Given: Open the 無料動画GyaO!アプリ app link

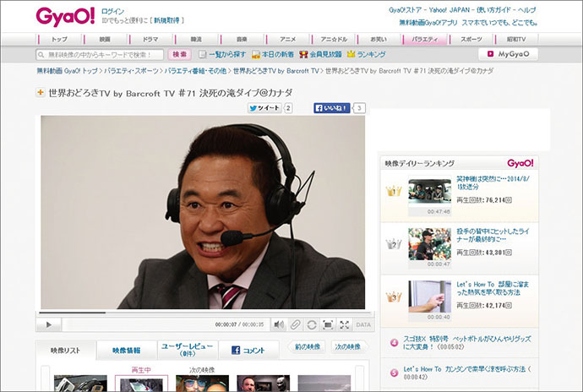Looking at the screenshot, I should (428, 23).
